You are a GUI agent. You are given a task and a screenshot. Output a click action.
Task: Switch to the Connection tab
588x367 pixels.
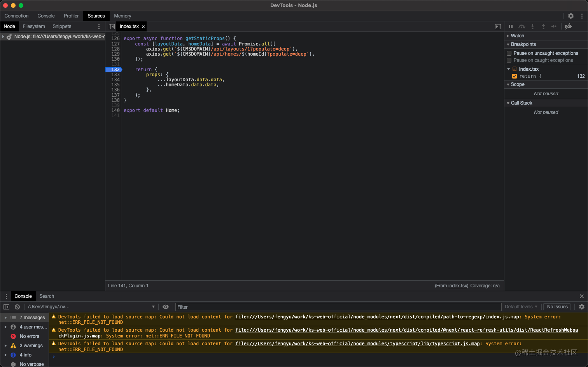click(16, 16)
